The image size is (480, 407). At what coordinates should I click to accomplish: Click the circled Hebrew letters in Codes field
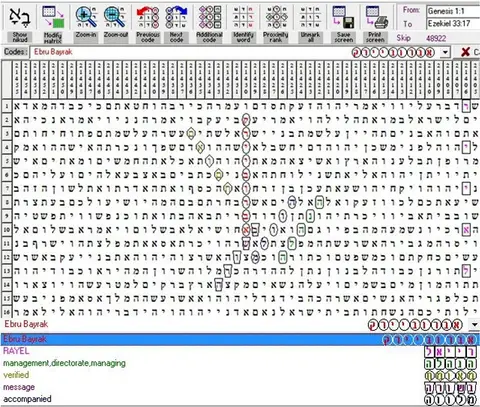393,53
